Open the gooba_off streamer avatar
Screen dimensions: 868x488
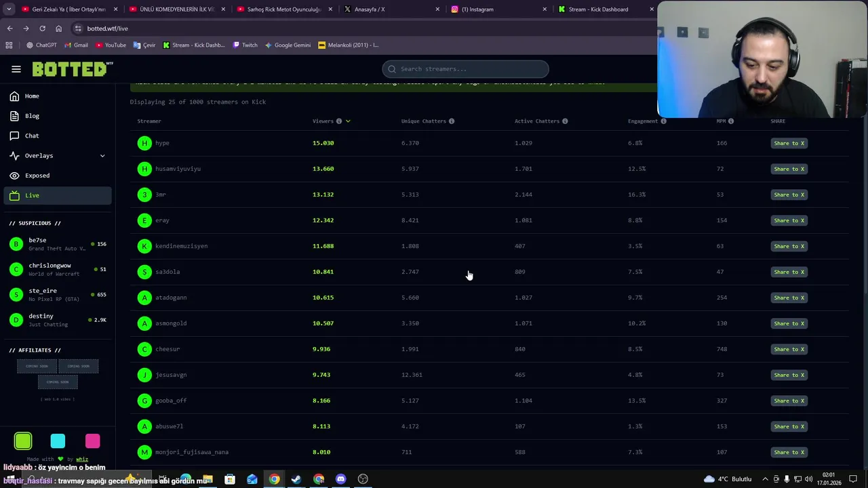tap(144, 401)
